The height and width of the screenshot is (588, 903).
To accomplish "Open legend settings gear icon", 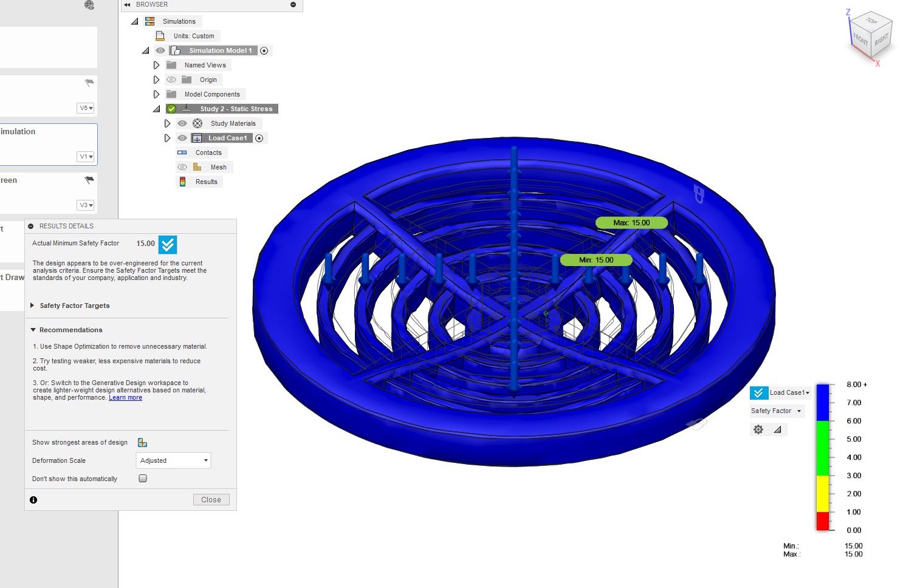I will 758,429.
